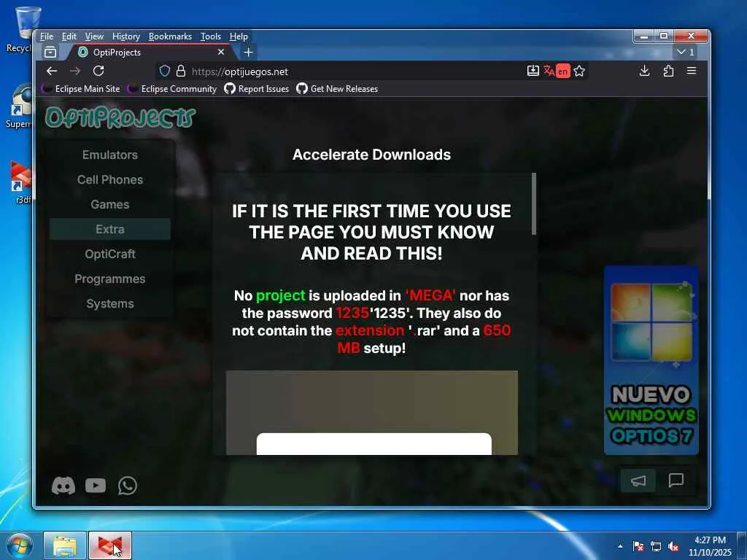Select the OptiProjects browser tab

click(150, 52)
